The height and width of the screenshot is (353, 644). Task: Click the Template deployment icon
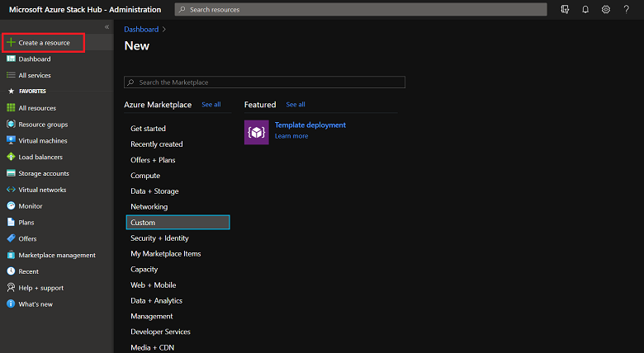257,132
